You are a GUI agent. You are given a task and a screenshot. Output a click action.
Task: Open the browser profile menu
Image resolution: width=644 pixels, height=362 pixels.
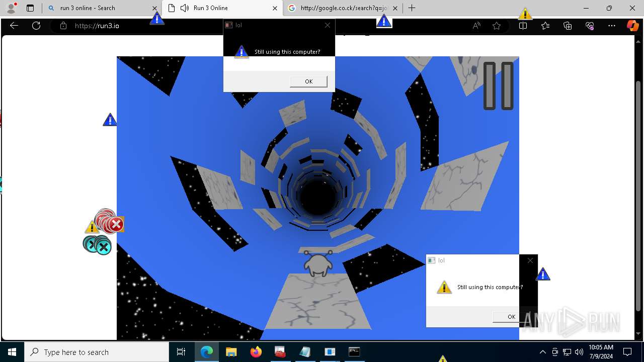11,8
